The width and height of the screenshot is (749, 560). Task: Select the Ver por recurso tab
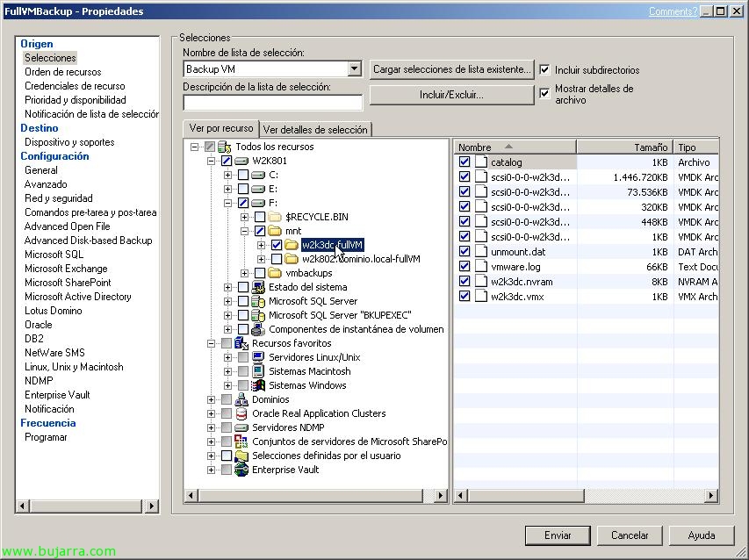click(x=221, y=128)
